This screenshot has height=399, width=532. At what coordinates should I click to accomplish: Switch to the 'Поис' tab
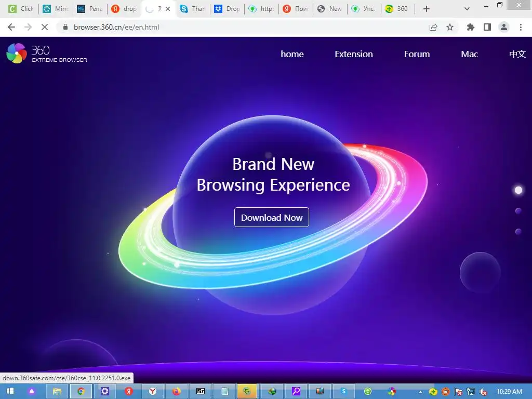(x=296, y=9)
